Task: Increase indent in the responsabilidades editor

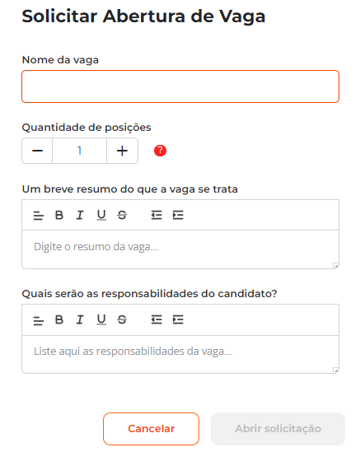Action: point(178,320)
